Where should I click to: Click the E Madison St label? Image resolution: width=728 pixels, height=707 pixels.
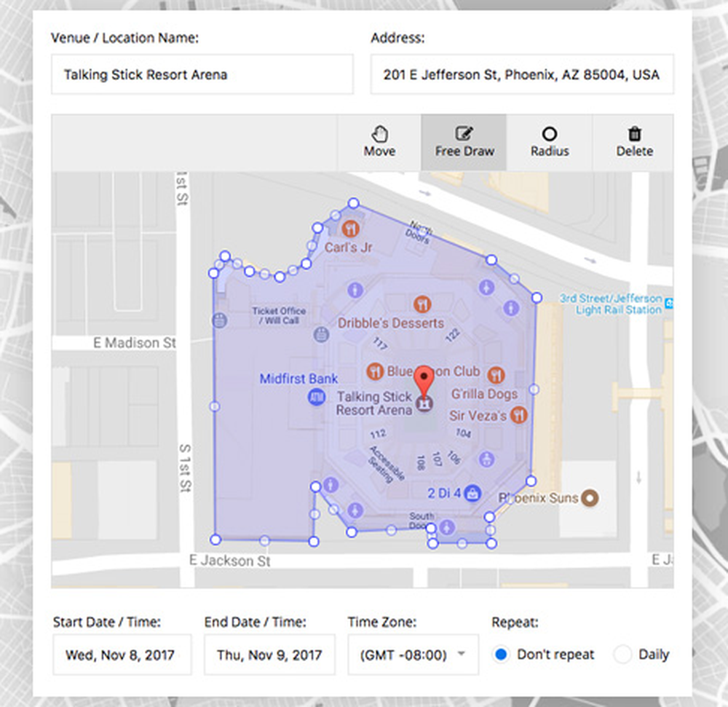tap(135, 343)
